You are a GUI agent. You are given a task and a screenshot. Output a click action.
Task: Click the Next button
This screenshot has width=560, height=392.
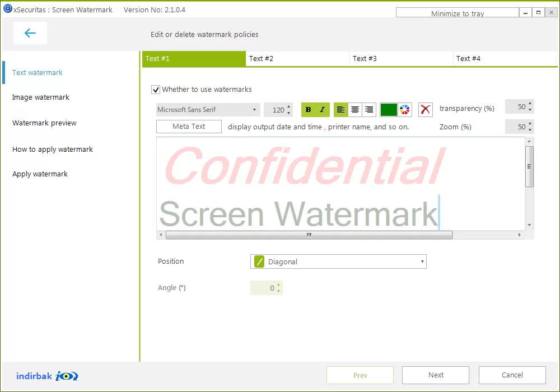click(436, 375)
